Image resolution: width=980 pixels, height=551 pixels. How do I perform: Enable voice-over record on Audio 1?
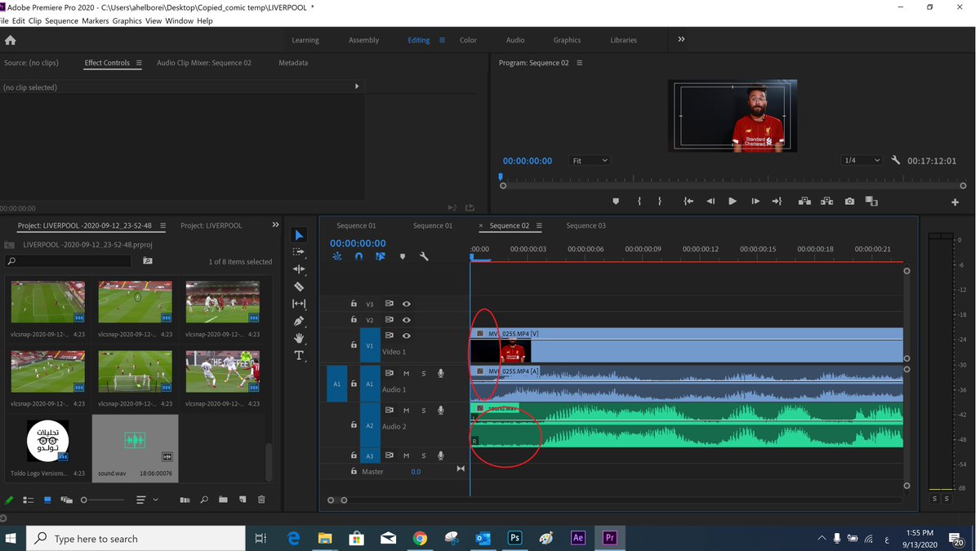click(x=441, y=373)
